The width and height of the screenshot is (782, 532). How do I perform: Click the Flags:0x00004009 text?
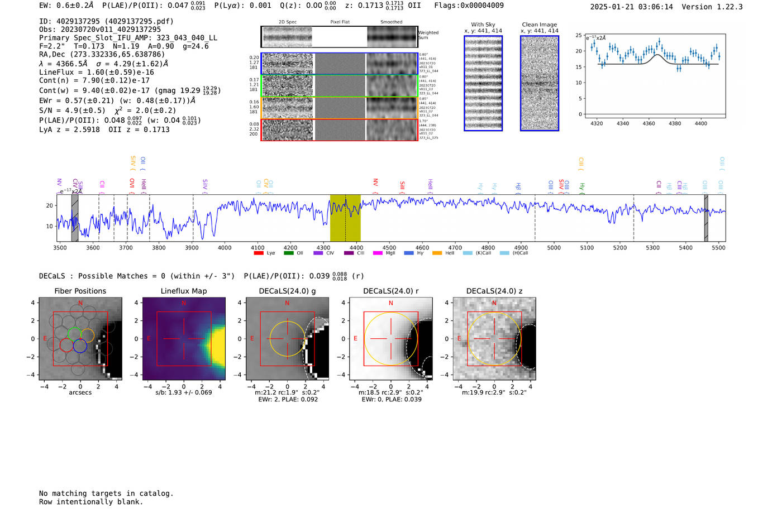(x=469, y=6)
